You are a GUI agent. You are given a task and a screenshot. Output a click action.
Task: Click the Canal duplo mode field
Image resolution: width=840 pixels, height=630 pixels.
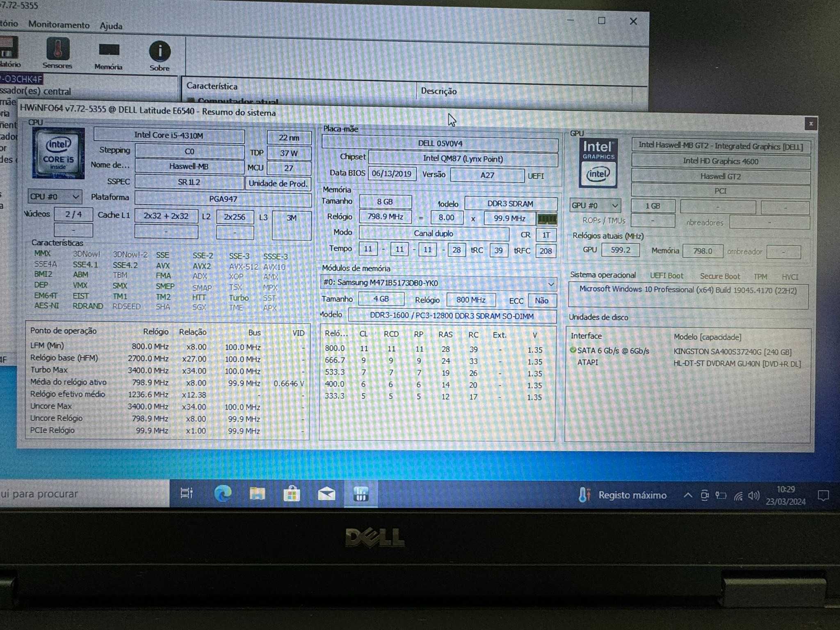coord(434,233)
